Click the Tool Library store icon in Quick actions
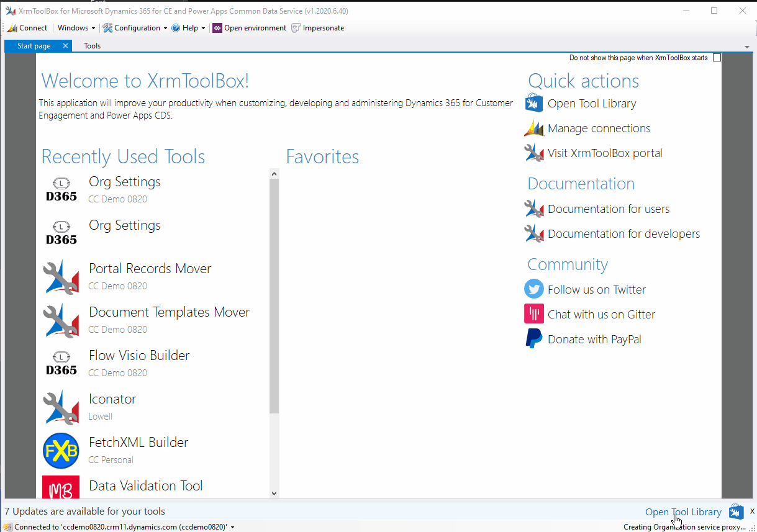 click(533, 104)
